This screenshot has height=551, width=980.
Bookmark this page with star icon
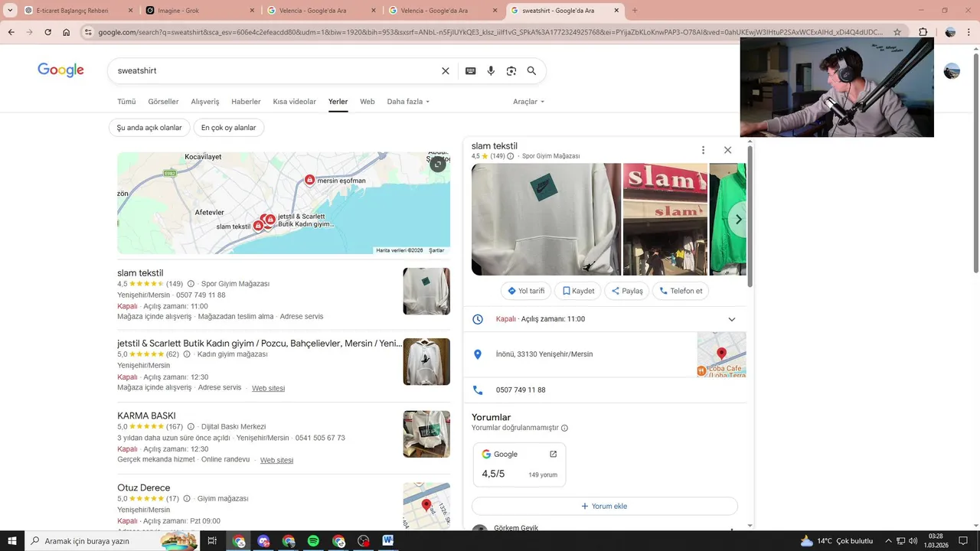(897, 32)
